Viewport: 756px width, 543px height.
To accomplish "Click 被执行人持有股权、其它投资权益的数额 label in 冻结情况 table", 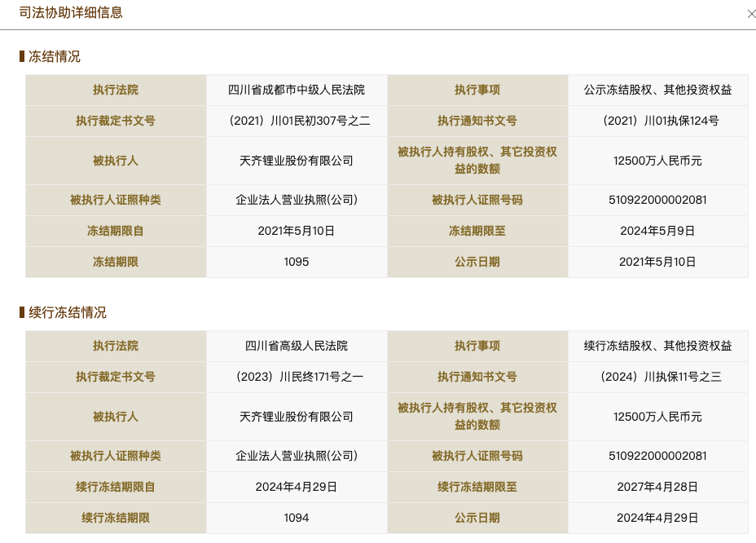I will click(477, 161).
